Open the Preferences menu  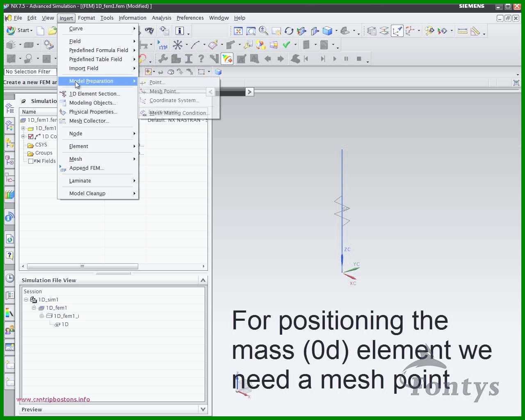[x=190, y=18]
